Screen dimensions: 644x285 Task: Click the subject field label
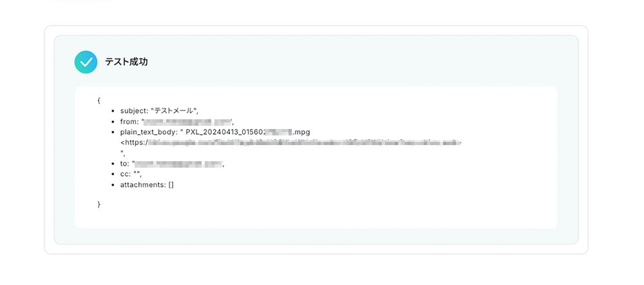[135, 111]
